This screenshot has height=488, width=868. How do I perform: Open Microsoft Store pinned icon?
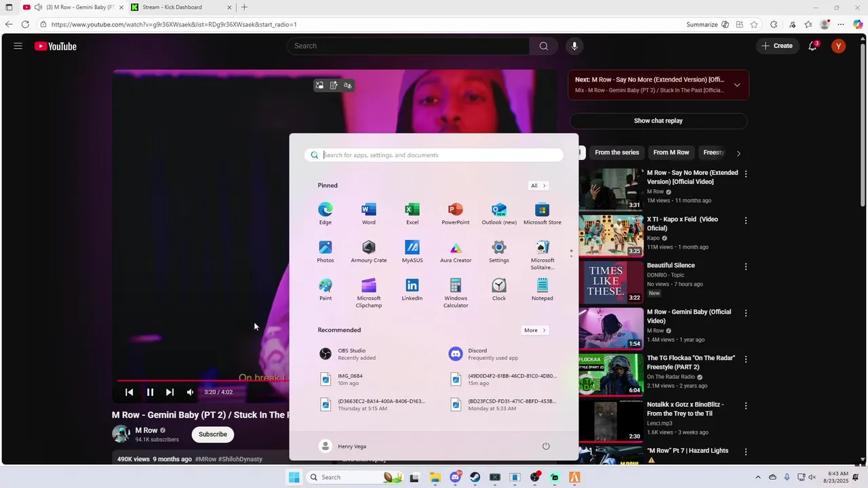pyautogui.click(x=542, y=213)
